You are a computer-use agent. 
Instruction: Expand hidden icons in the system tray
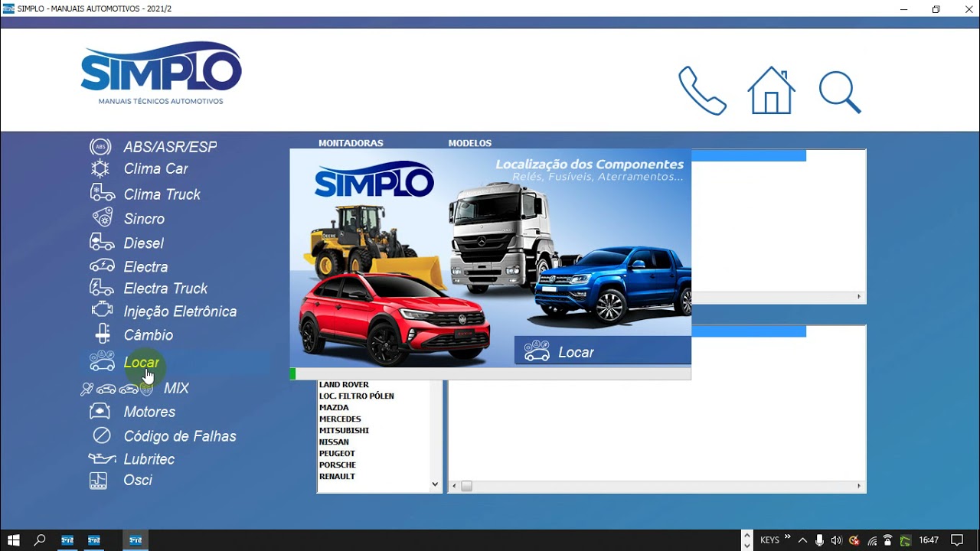pos(802,540)
